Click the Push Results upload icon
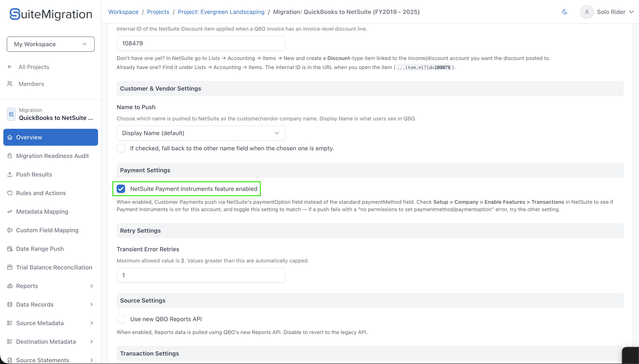Screen dimensions: 639x364 (x=10, y=174)
